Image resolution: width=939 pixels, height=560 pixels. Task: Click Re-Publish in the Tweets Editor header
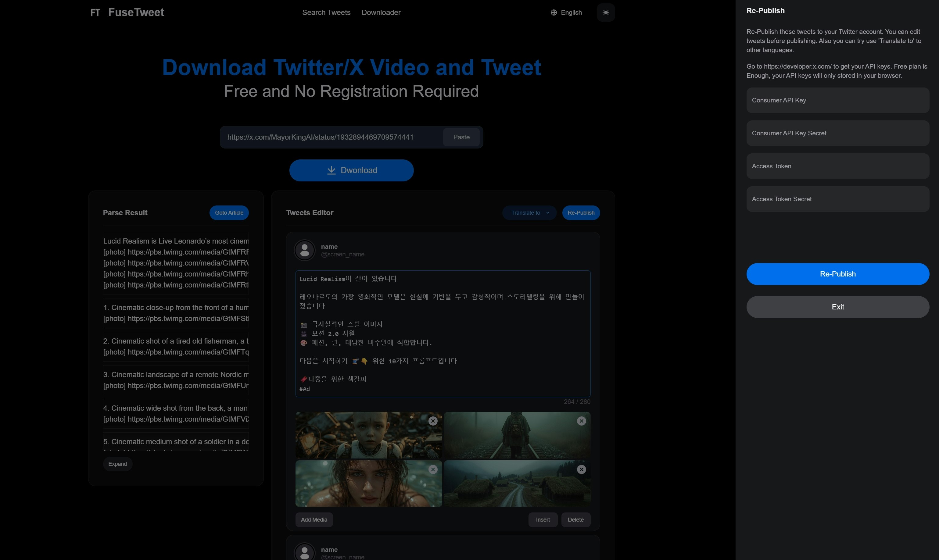pyautogui.click(x=581, y=212)
